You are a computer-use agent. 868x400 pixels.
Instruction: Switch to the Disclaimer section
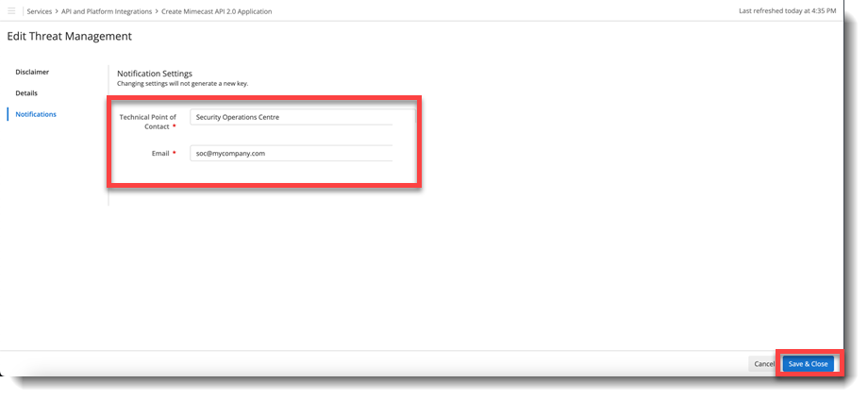click(32, 72)
